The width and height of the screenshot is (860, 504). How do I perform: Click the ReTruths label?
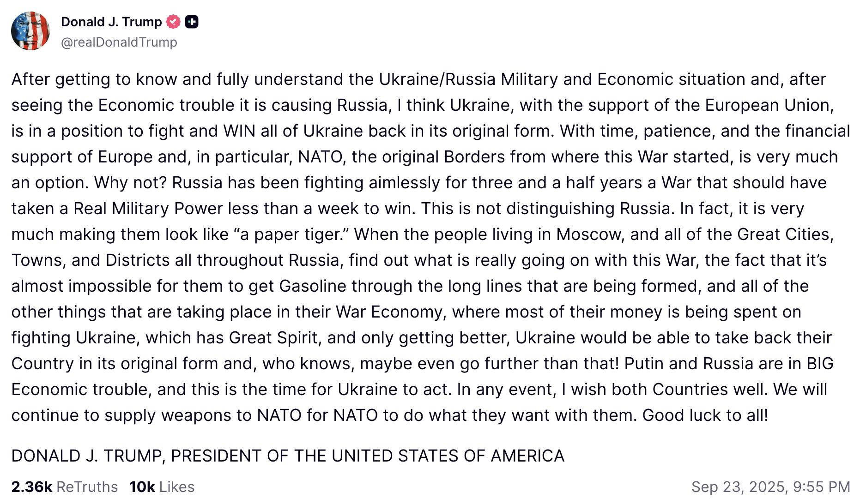click(87, 487)
